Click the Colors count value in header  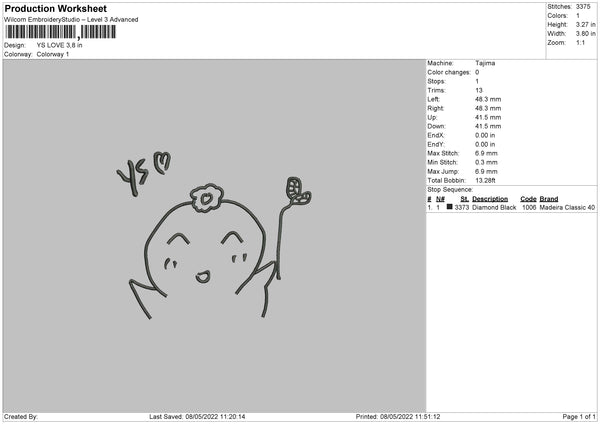pos(578,16)
